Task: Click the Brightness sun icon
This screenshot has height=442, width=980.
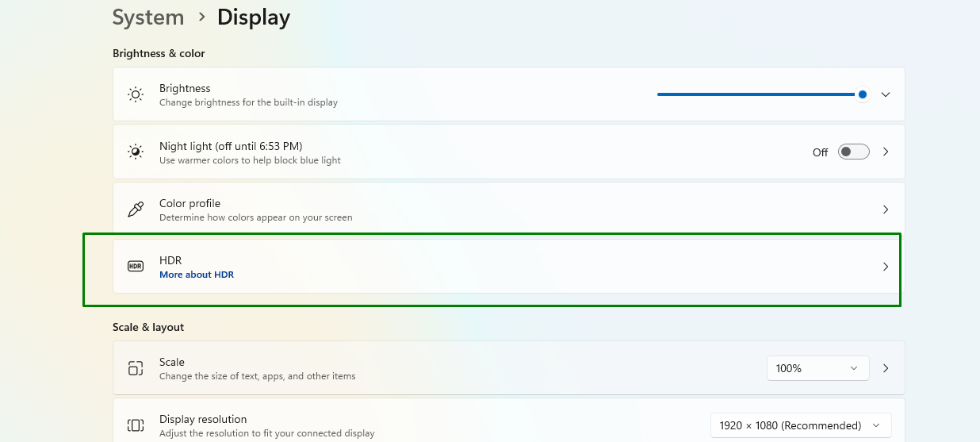Action: click(136, 94)
